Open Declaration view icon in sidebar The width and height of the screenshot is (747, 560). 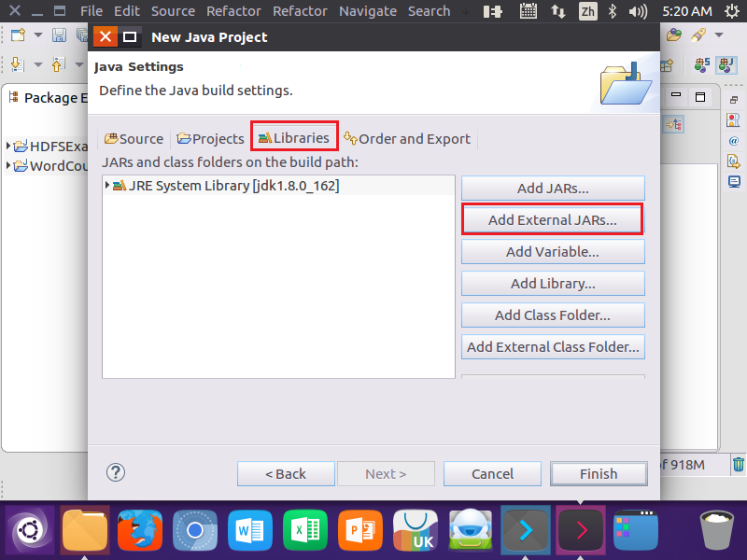(x=734, y=161)
